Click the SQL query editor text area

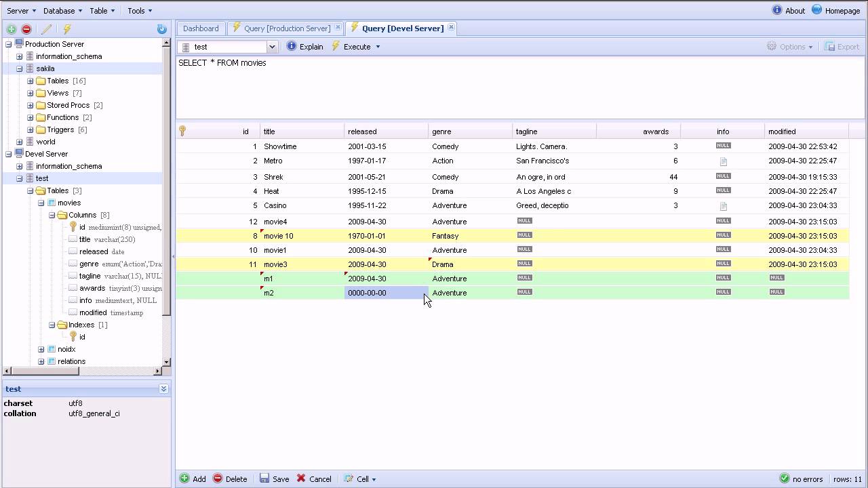pos(520,88)
